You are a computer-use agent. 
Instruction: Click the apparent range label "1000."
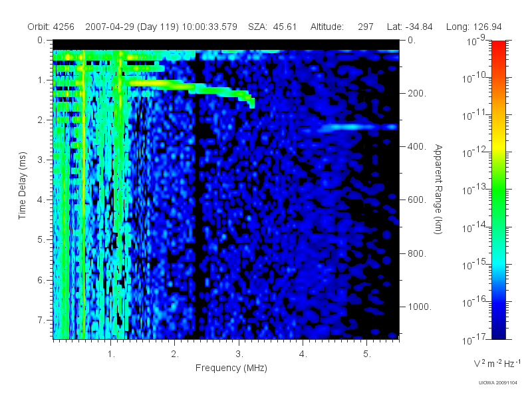[419, 307]
